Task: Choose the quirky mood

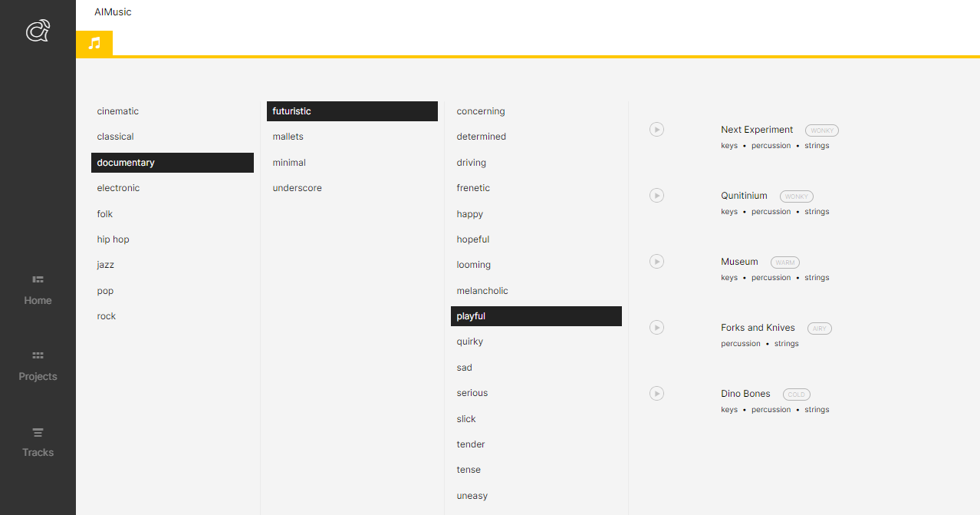Action: coord(470,342)
